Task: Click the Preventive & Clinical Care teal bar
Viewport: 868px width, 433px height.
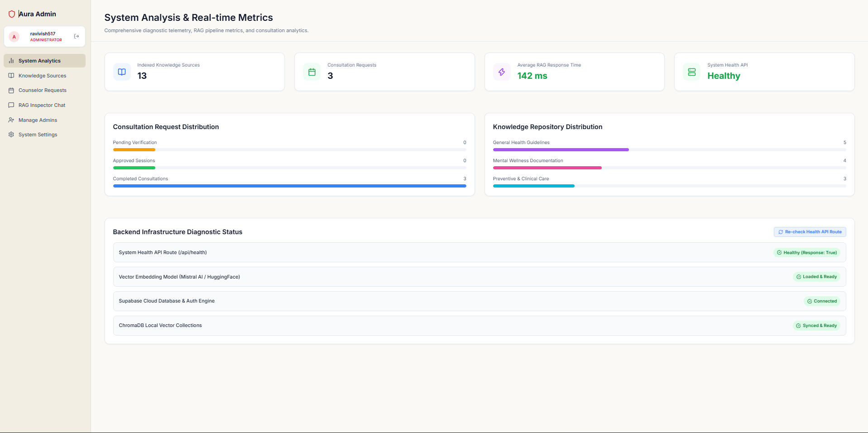Action: pos(533,186)
